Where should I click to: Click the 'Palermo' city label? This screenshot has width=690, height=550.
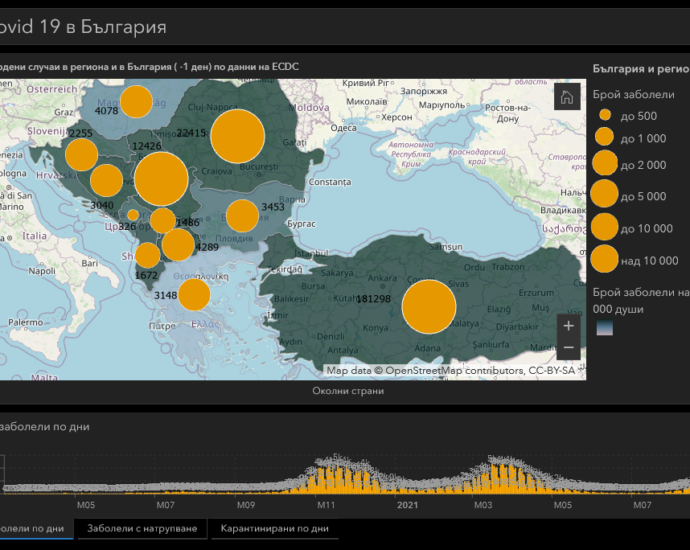[26, 323]
